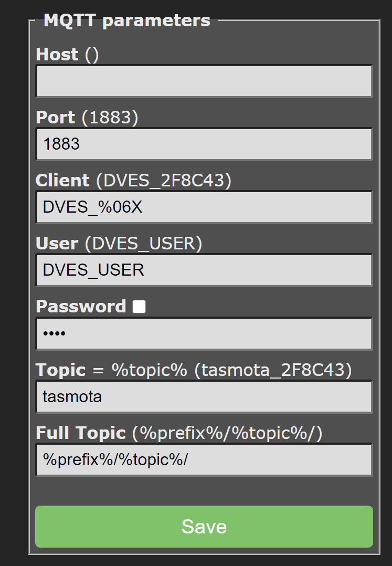This screenshot has height=566, width=392.
Task: Click the Topic field containing tasmota
Action: 204,396
